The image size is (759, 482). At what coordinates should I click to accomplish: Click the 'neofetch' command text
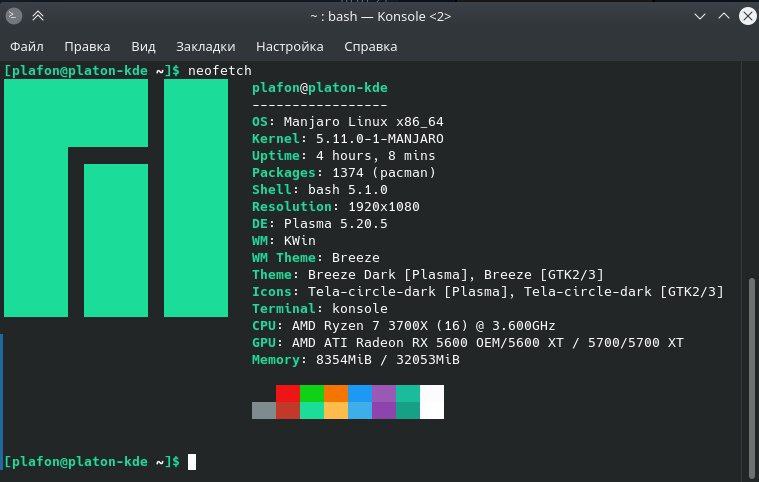[x=220, y=71]
